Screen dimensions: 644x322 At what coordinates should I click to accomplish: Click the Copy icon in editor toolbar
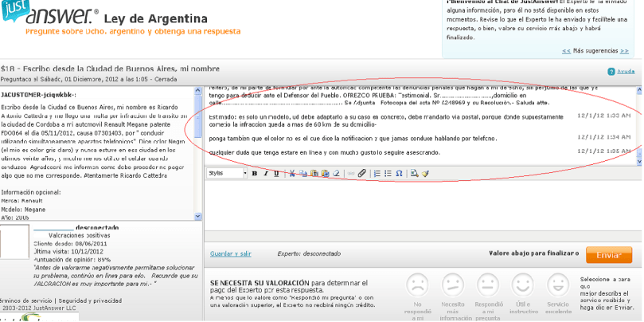(303, 174)
